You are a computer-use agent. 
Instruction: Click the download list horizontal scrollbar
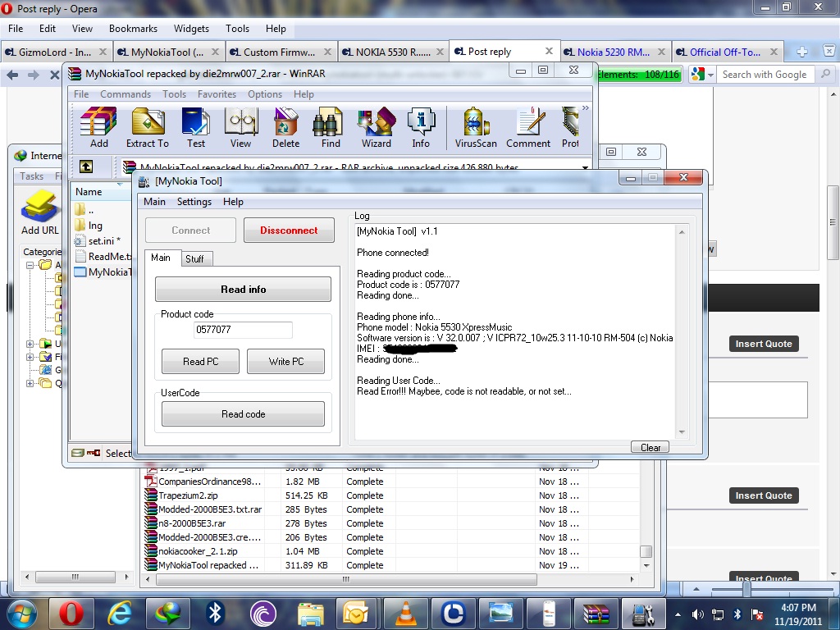tap(346, 579)
